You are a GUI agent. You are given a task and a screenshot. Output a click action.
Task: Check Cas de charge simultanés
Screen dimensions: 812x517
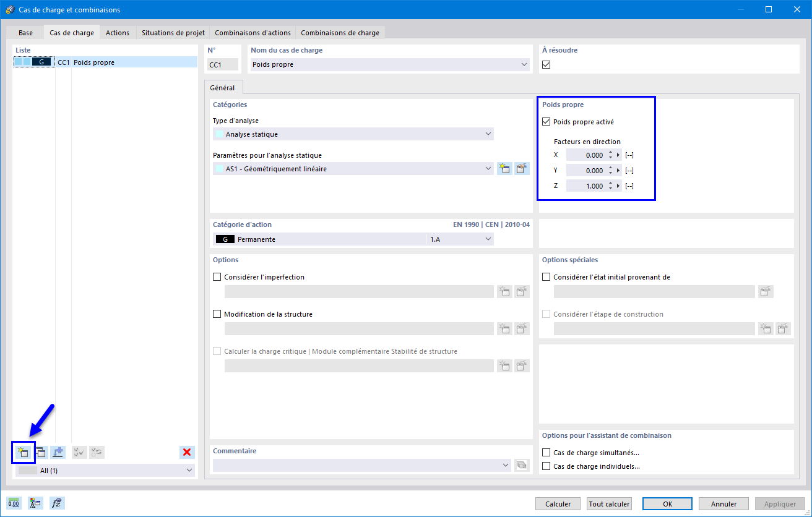(x=546, y=453)
